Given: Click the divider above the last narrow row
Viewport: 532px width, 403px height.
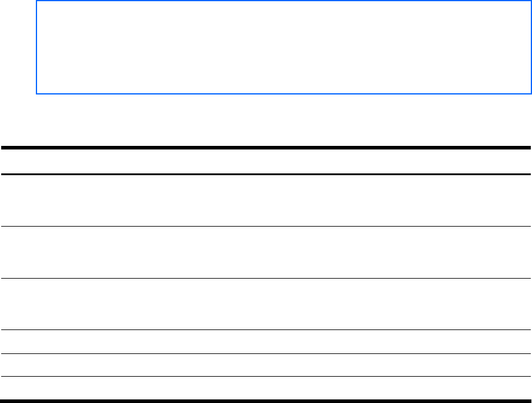Looking at the screenshot, I should coord(266,376).
